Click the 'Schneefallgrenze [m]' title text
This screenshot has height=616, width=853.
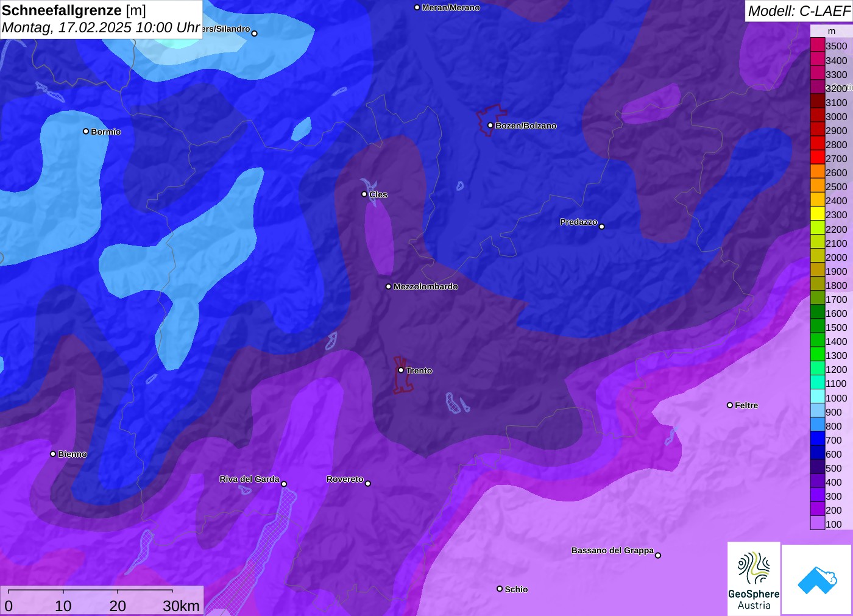(x=74, y=10)
